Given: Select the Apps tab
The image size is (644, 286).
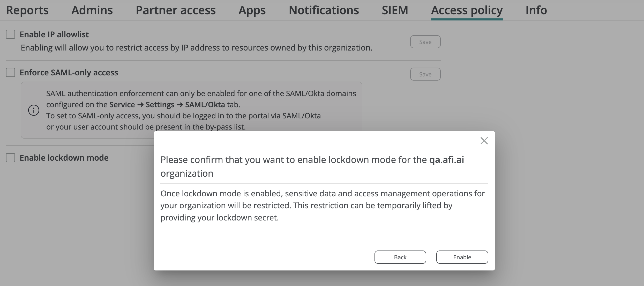Looking at the screenshot, I should point(252,10).
